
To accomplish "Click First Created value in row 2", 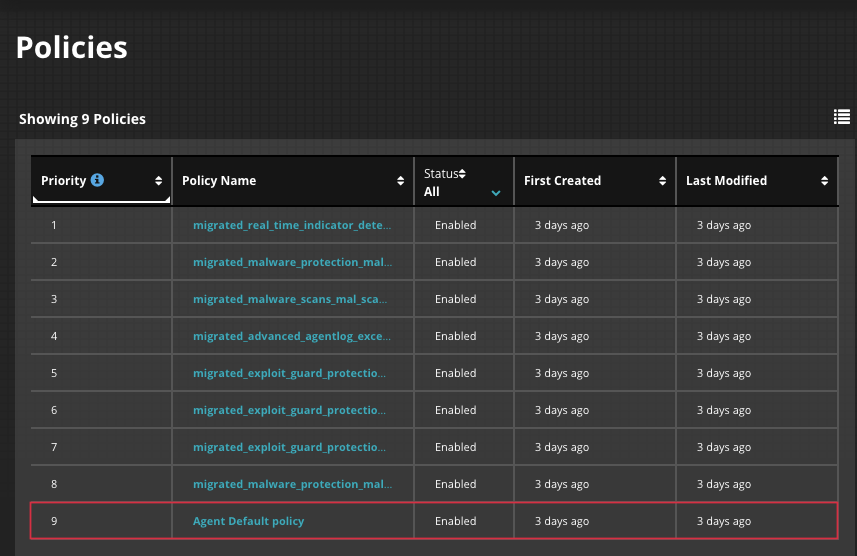I will pos(562,262).
